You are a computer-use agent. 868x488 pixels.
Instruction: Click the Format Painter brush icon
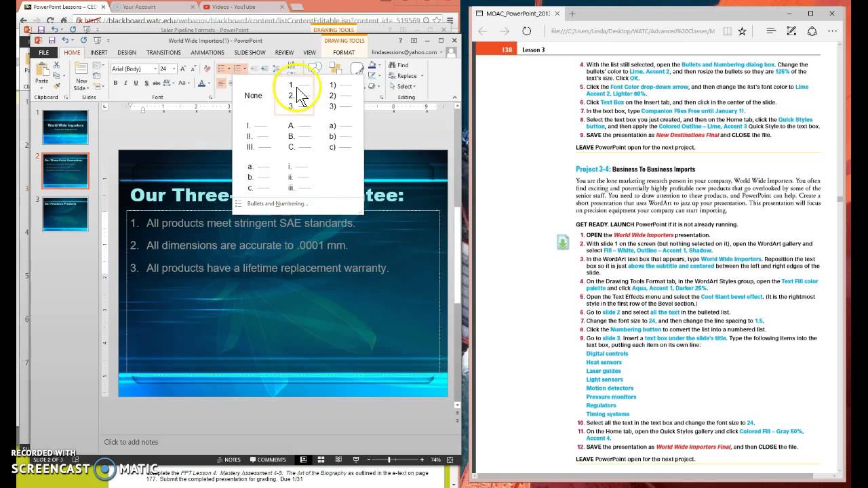[56, 85]
